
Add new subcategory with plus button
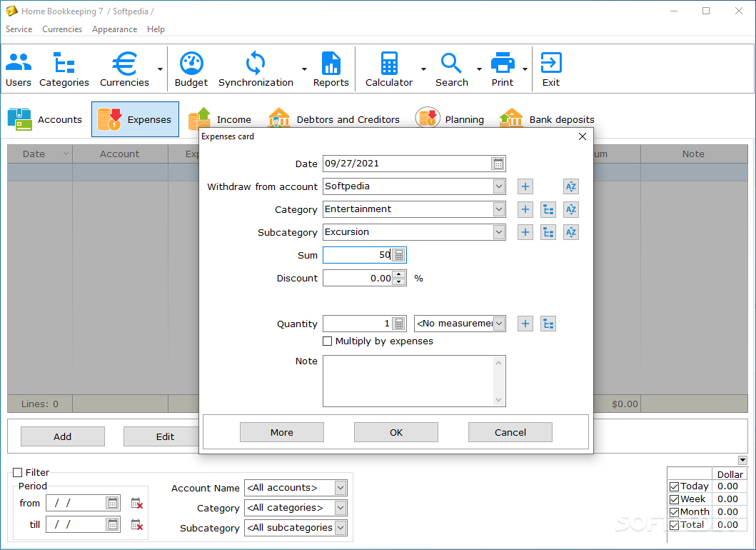525,232
